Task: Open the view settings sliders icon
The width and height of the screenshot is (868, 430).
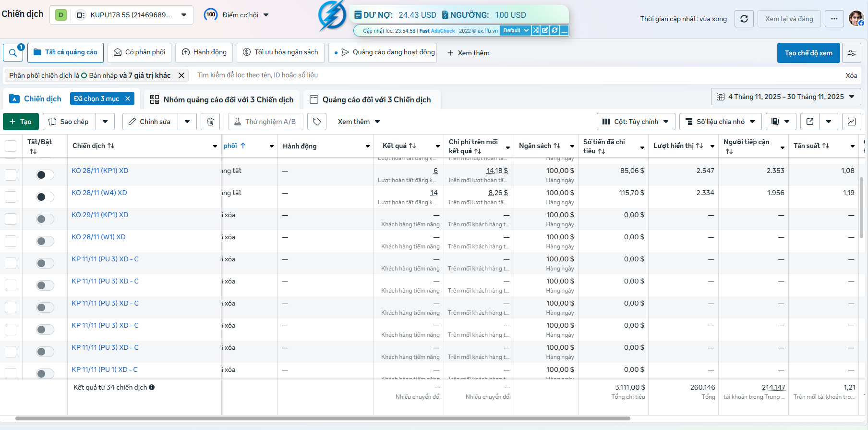Action: [852, 53]
